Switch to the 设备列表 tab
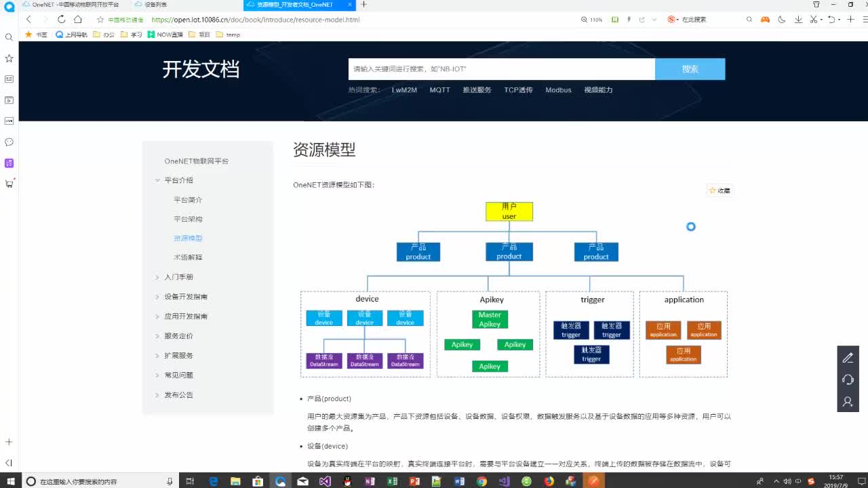Screen dimensions: 868x488 pos(155,4)
